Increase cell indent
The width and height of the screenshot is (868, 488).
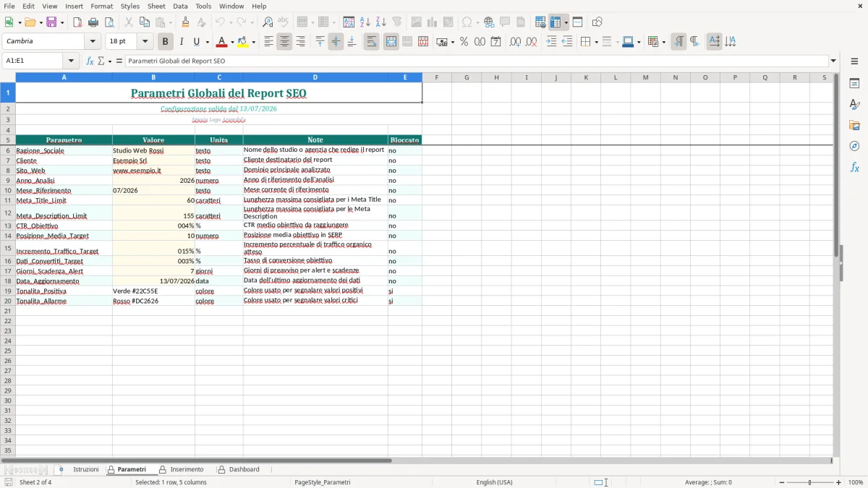(x=551, y=42)
